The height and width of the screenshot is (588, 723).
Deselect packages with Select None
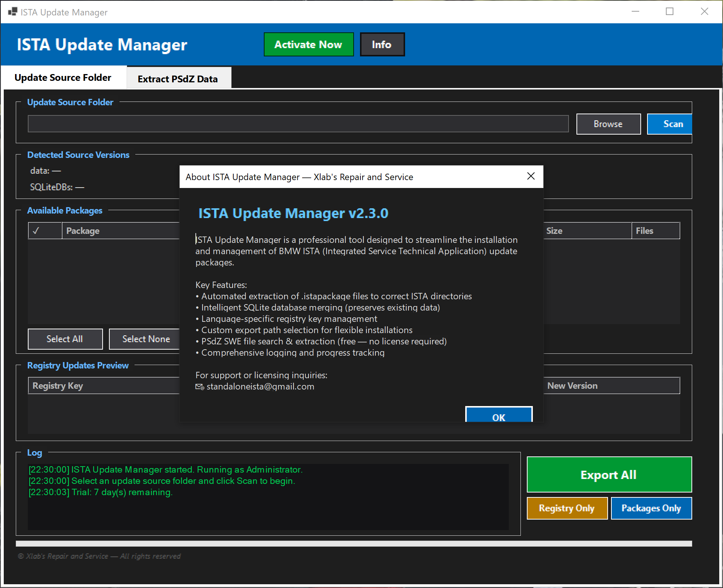(x=145, y=339)
